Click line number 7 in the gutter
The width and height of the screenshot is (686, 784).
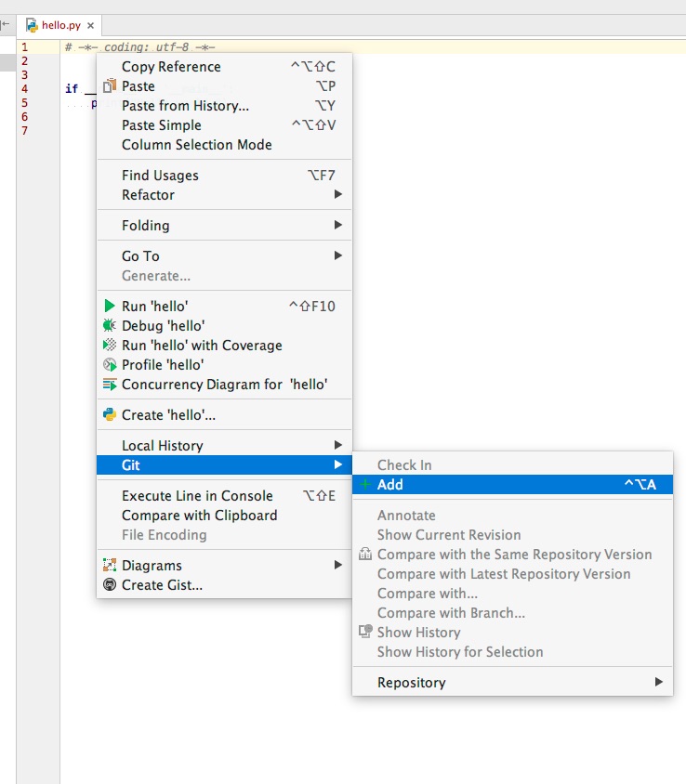[24, 130]
